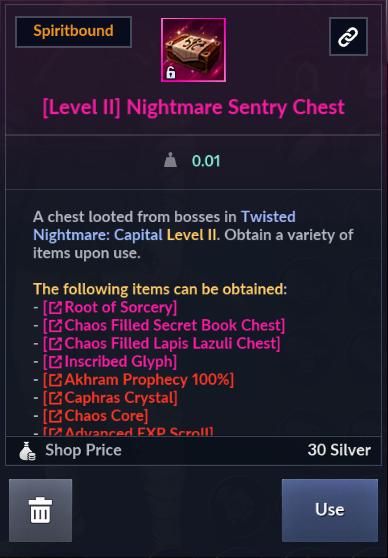Open the Chaos Filled Secret Book Chest link

click(164, 325)
